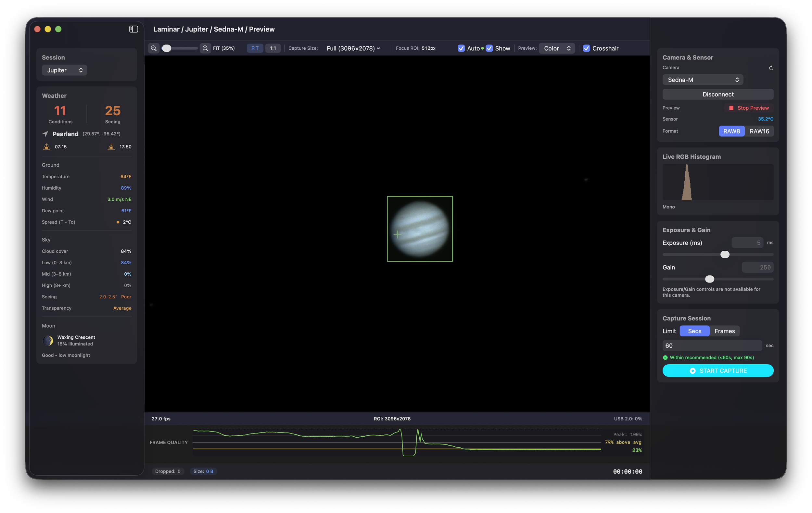Uncheck the Show ROI checkbox
Screen dimensions: 812x513
[x=489, y=48]
